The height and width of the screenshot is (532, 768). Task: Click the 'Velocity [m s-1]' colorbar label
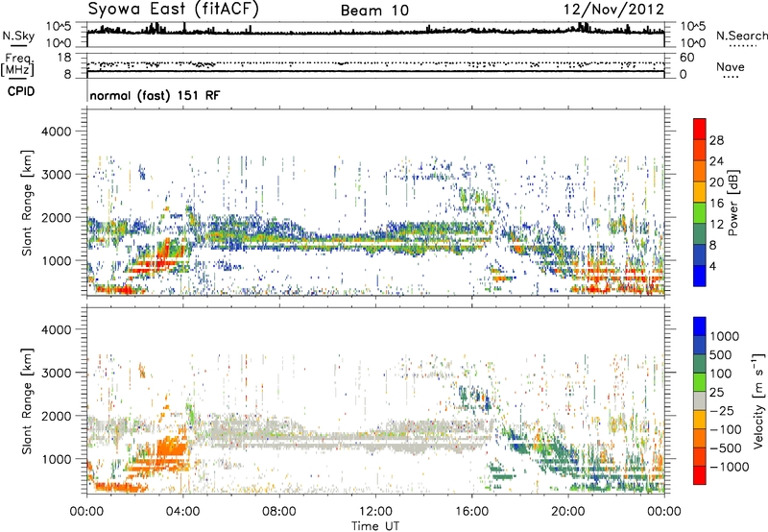pyautogui.click(x=758, y=399)
